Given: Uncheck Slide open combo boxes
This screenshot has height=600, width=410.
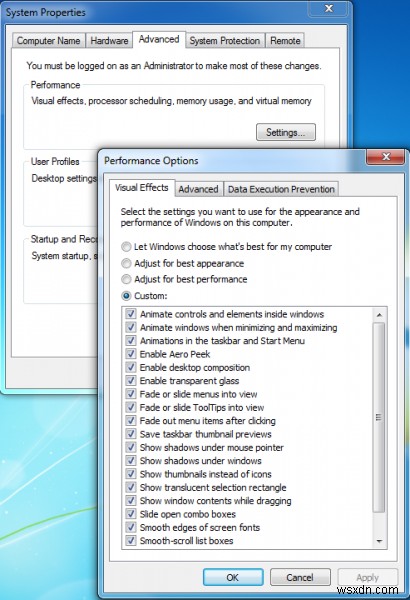Looking at the screenshot, I should [x=131, y=514].
